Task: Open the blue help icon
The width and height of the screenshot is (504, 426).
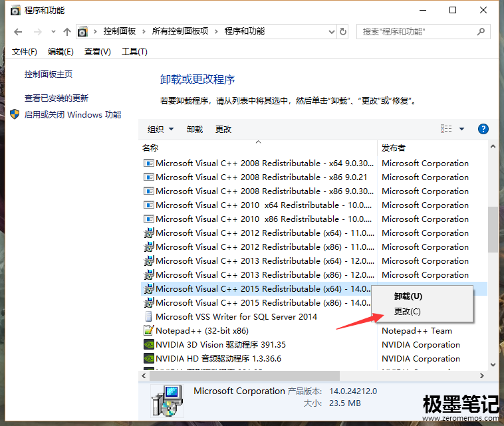Action: [x=483, y=129]
